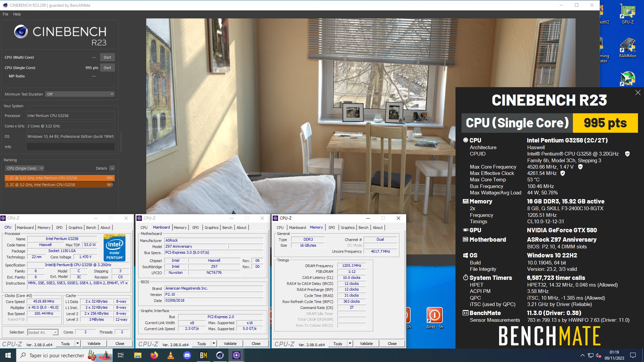The width and height of the screenshot is (644, 362).
Task: Switch to SPD tab in Memory CPU-Z window
Action: 331,228
